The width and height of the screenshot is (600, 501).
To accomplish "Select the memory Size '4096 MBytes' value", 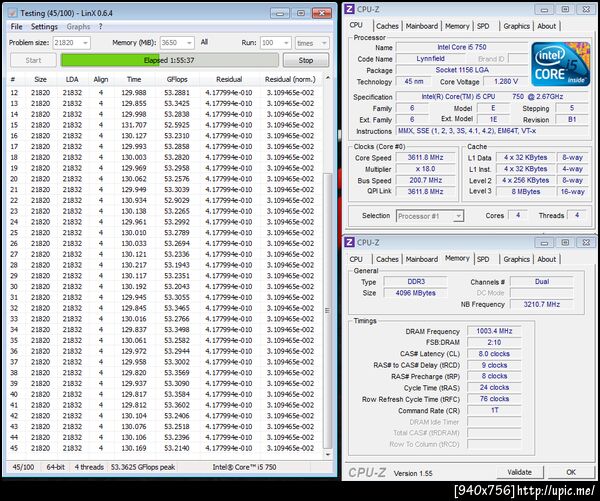I will (416, 293).
